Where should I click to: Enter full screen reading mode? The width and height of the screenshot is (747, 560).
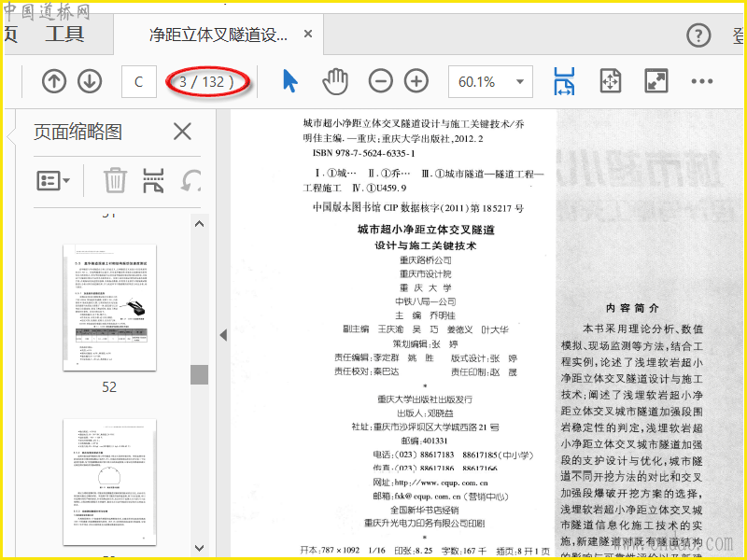click(x=656, y=81)
